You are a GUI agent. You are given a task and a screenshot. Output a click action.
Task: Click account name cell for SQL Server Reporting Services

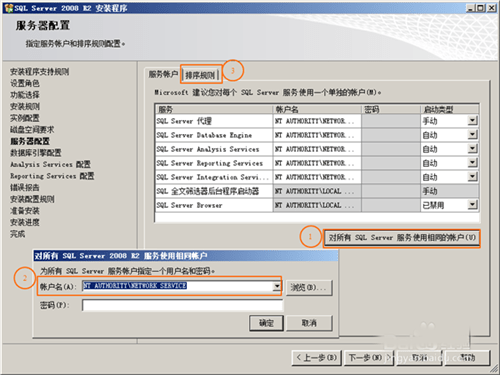pos(317,163)
